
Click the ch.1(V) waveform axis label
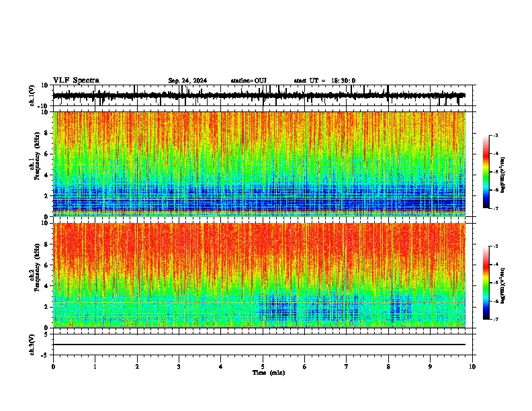[32, 95]
